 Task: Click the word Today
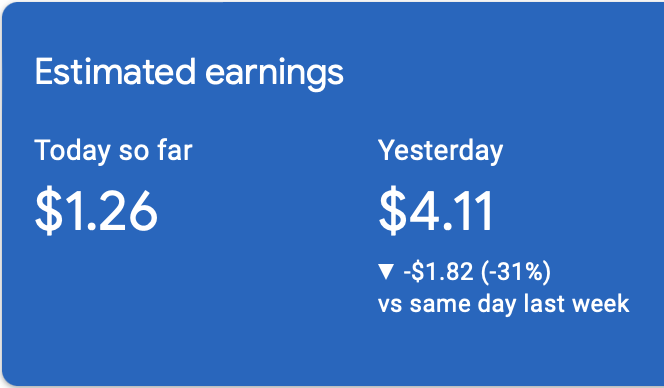(x=72, y=151)
